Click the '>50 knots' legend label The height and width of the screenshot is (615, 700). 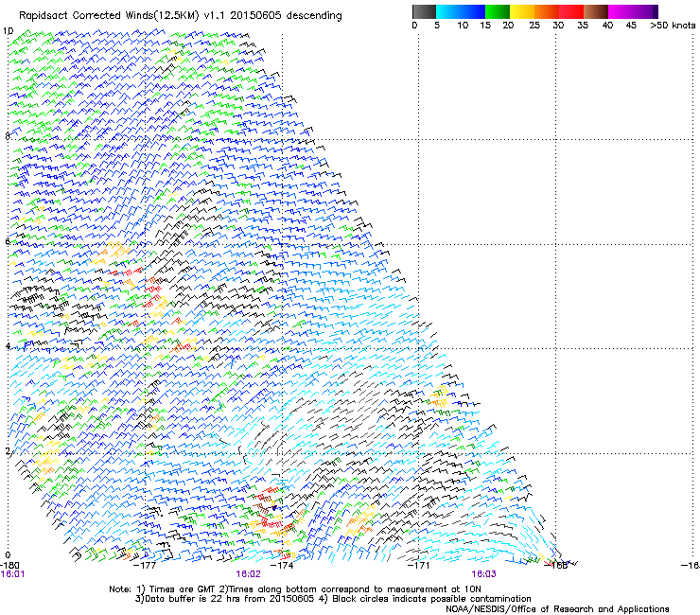point(673,26)
